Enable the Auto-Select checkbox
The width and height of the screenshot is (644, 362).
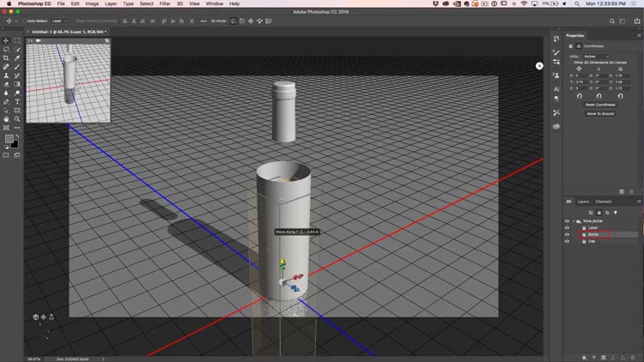tap(22, 21)
